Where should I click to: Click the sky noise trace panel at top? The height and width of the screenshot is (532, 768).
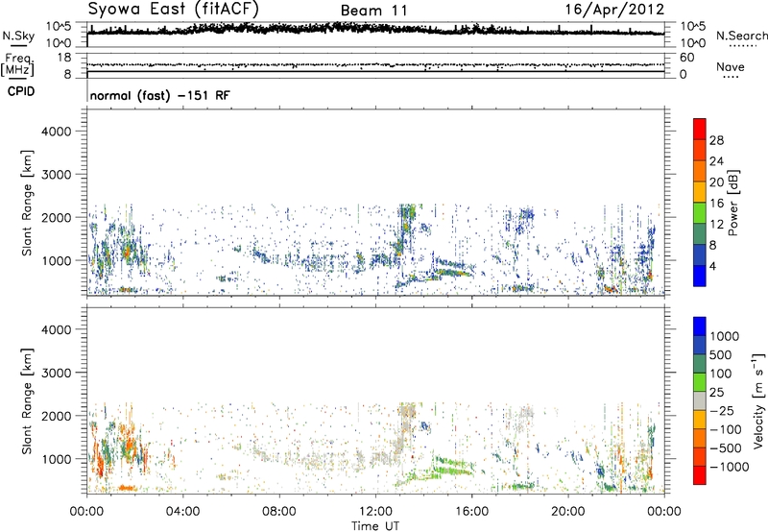coord(375,35)
